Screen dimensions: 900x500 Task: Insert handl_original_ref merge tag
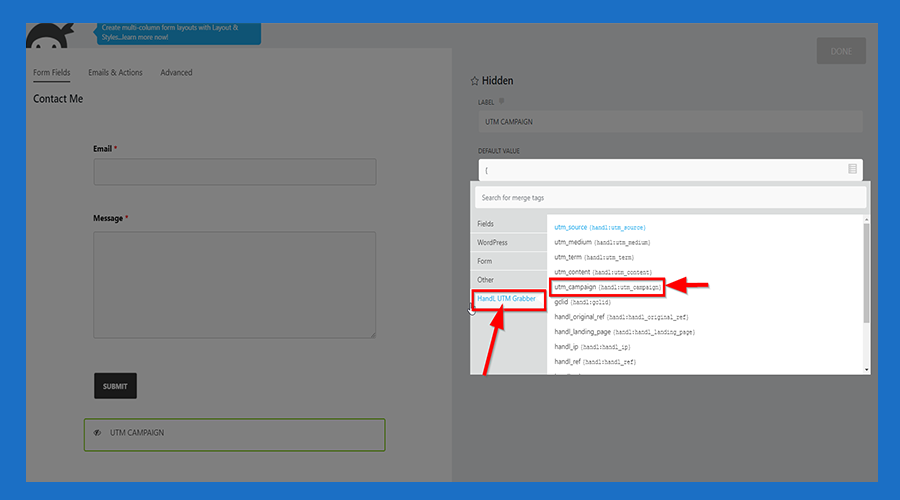coord(621,317)
